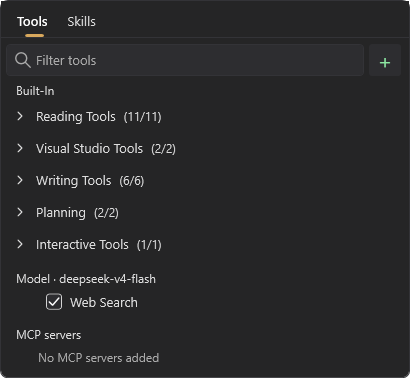This screenshot has height=378, width=410.
Task: Expand the Reading Tools chevron
Action: (20, 116)
